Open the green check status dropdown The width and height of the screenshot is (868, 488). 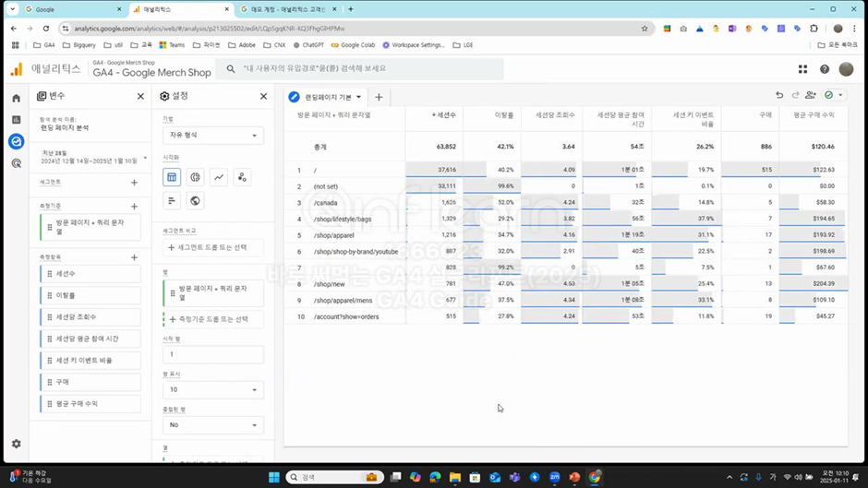coord(834,95)
